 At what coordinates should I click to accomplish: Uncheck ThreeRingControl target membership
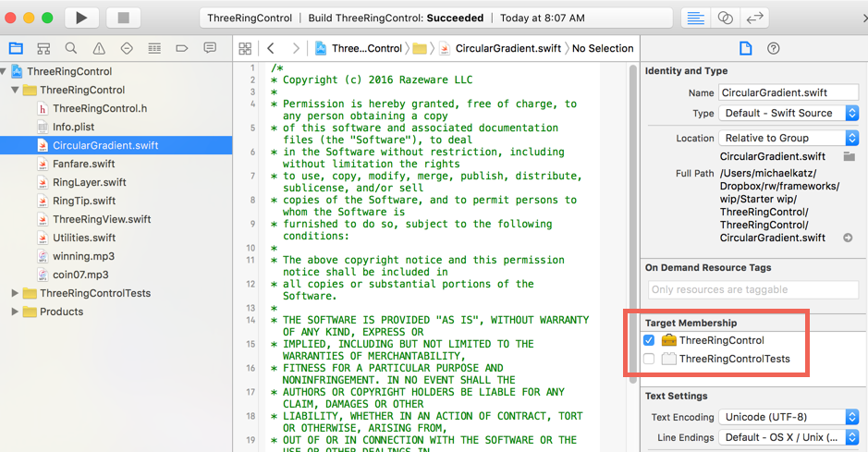(649, 340)
